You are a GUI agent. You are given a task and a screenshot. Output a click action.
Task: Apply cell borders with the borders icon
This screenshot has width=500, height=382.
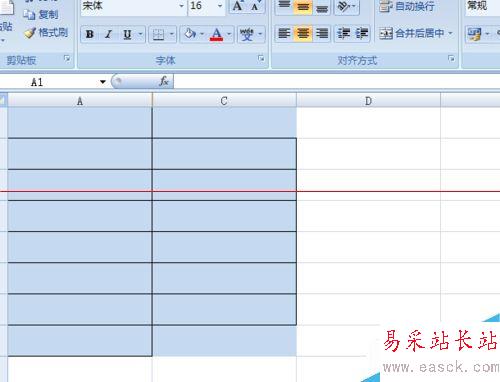[158, 34]
